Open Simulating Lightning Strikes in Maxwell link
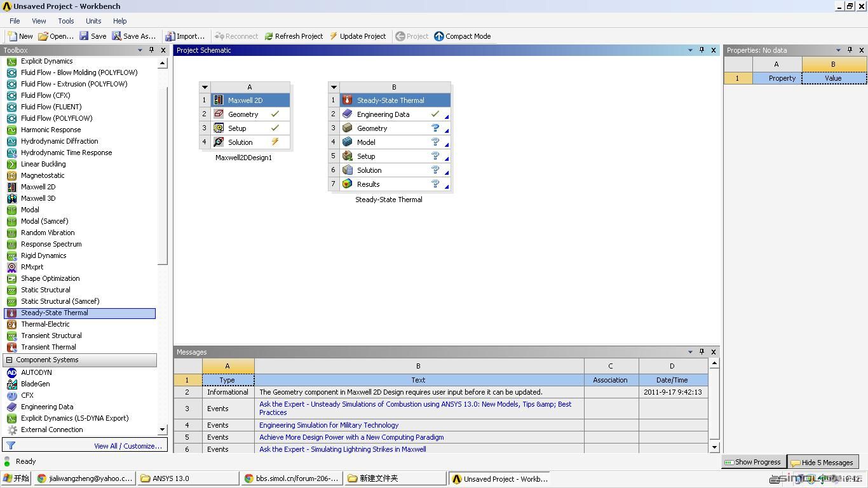This screenshot has height=488, width=868. pyautogui.click(x=342, y=449)
